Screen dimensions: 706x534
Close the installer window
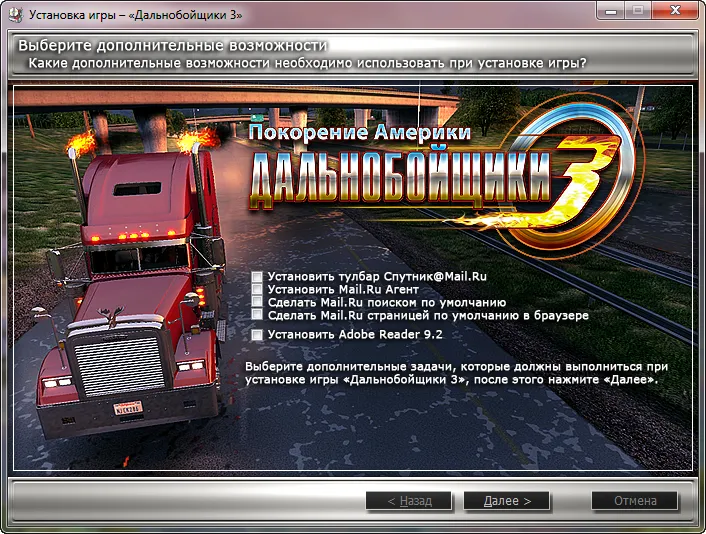point(674,13)
